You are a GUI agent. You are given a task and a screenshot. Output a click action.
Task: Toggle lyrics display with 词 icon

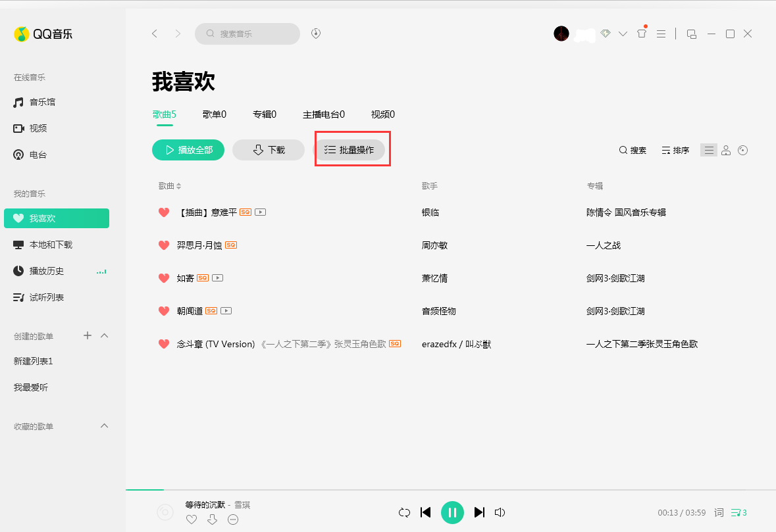719,512
